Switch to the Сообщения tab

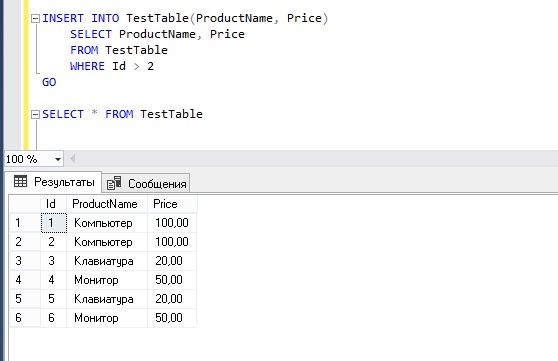coord(146,184)
